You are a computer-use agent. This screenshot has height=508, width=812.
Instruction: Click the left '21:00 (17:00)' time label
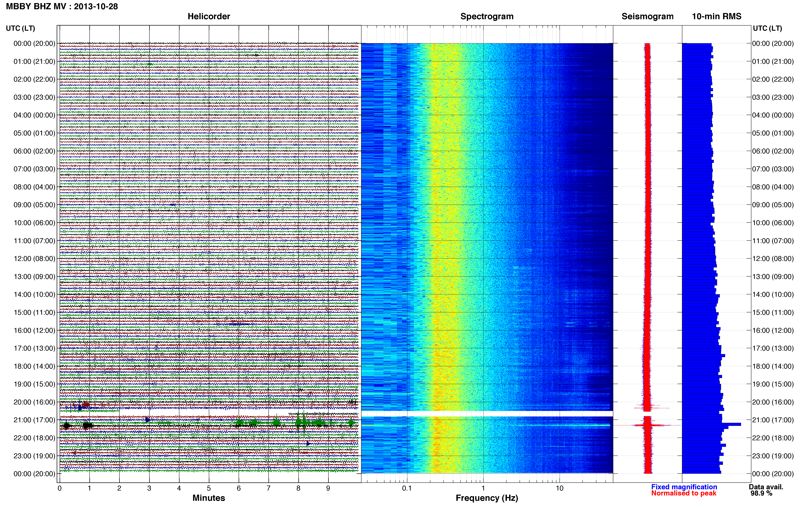point(34,420)
